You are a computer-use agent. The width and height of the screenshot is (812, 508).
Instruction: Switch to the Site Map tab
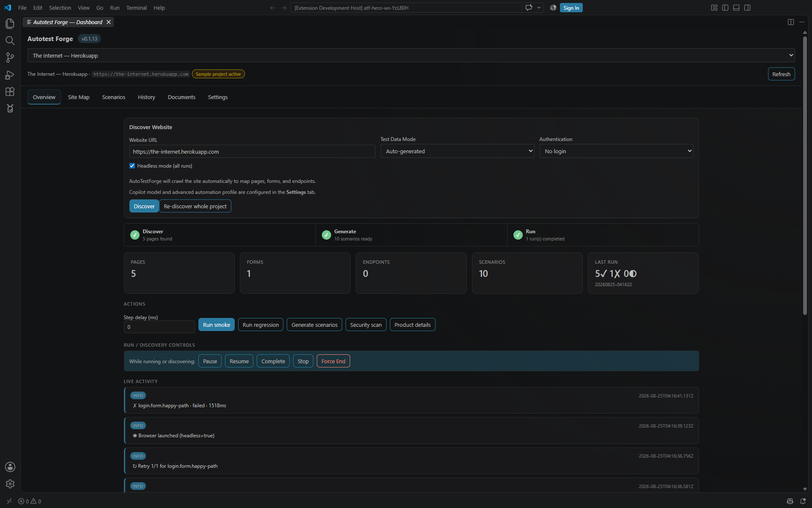(79, 97)
